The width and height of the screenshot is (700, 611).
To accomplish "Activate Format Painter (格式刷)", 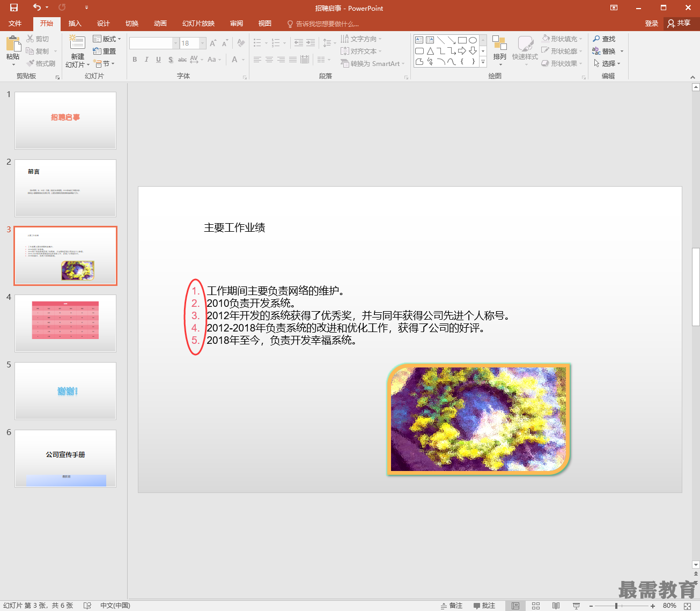I will [x=41, y=63].
